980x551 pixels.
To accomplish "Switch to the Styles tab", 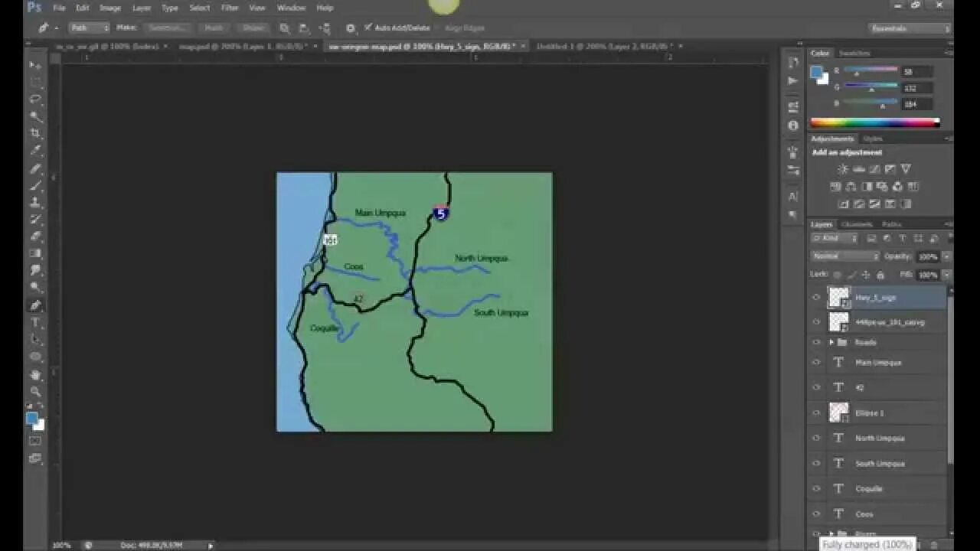I will [x=873, y=139].
